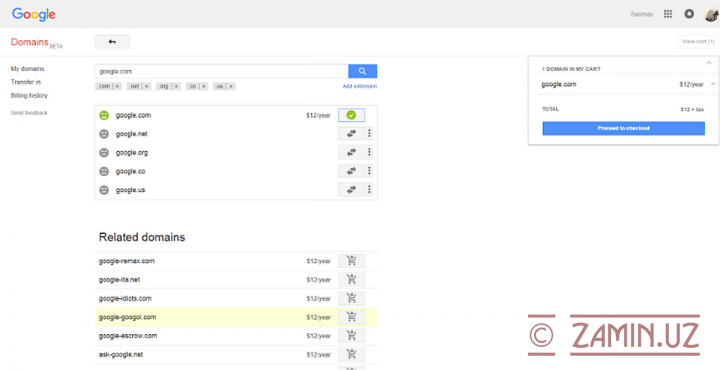Click the back arrow button
The width and height of the screenshot is (720, 370).
coord(112,42)
